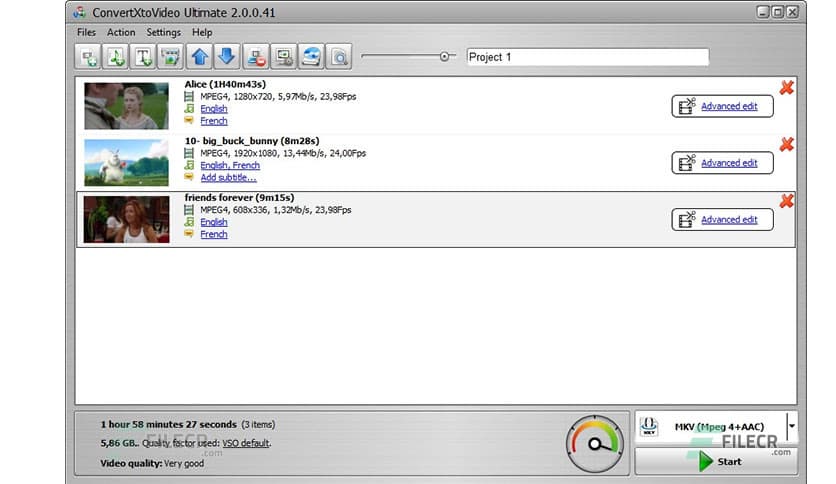Open Advanced edit for friends forever
The image size is (836, 484).
click(x=722, y=219)
